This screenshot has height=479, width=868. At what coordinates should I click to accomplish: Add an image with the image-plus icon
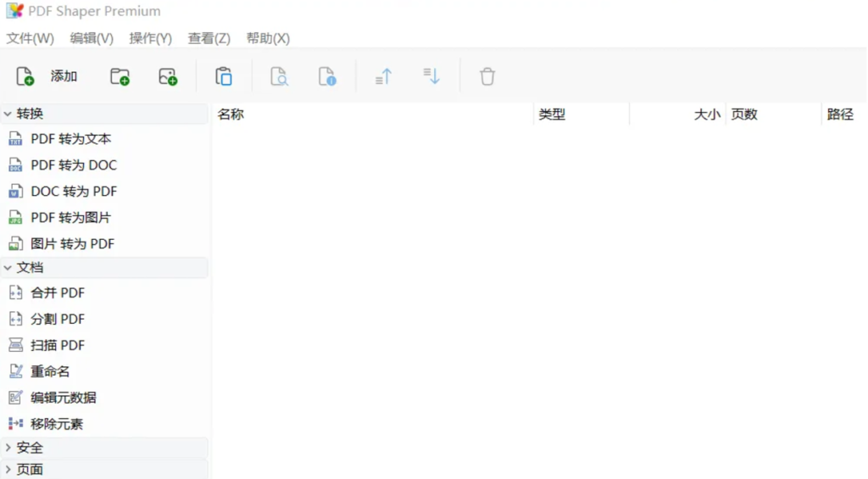(x=168, y=76)
